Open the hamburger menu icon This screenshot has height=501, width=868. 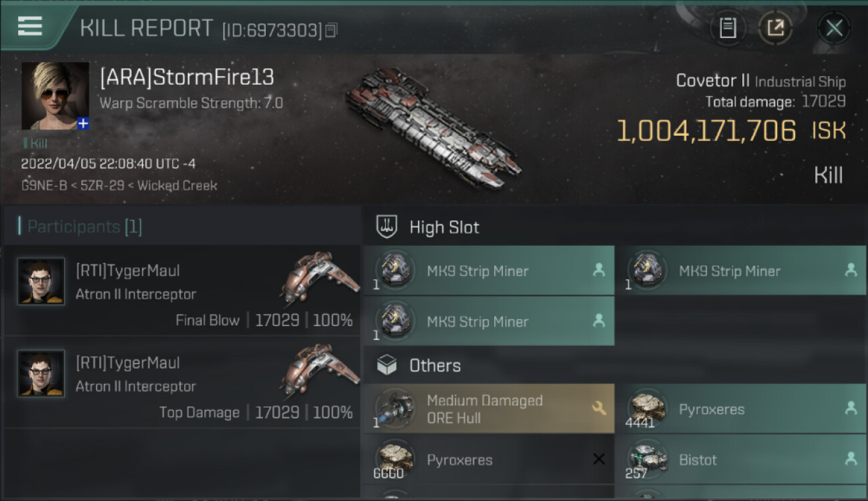tap(30, 26)
